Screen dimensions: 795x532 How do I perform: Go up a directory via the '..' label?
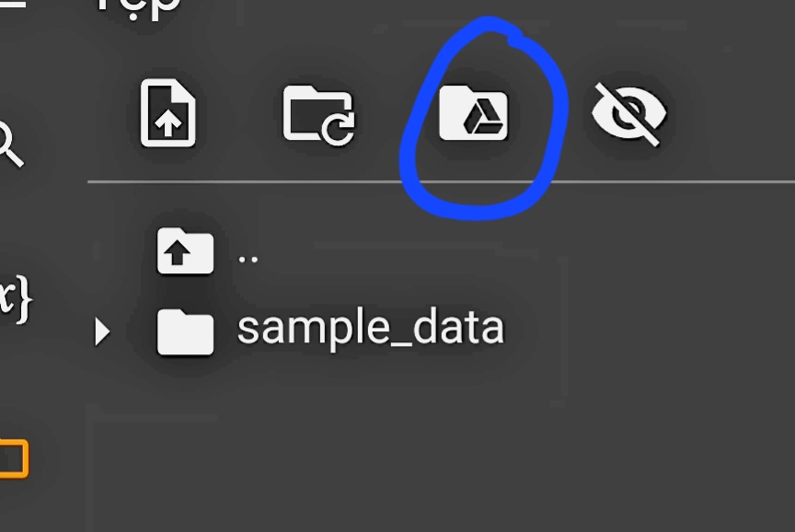(248, 260)
